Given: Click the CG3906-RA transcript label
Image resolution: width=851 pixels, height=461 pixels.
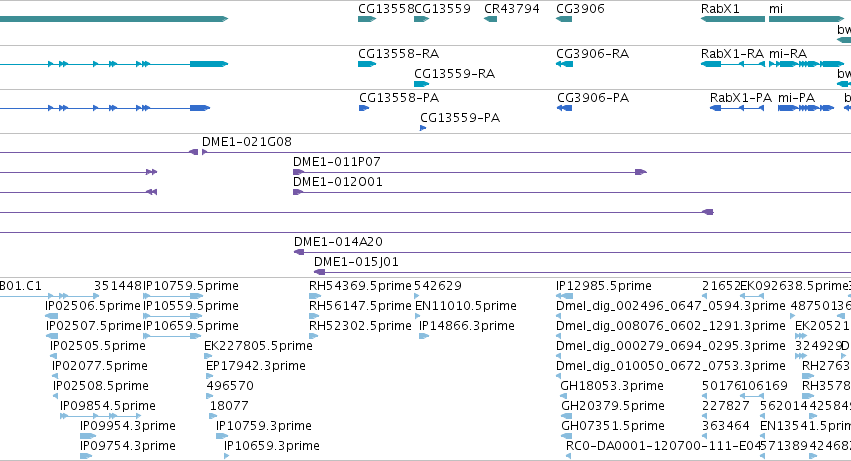Looking at the screenshot, I should coord(593,54).
